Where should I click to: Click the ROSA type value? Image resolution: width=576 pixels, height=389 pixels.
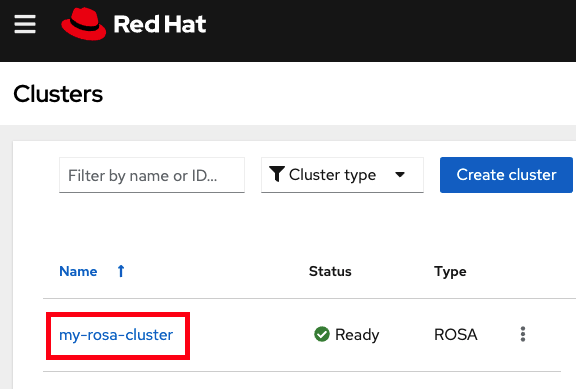[x=456, y=335]
